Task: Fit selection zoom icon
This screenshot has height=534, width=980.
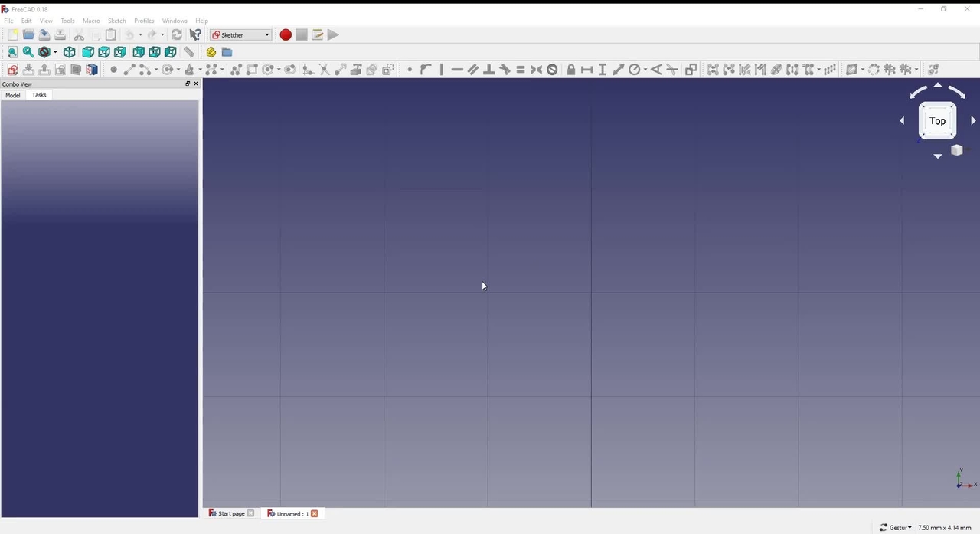Action: tap(28, 52)
